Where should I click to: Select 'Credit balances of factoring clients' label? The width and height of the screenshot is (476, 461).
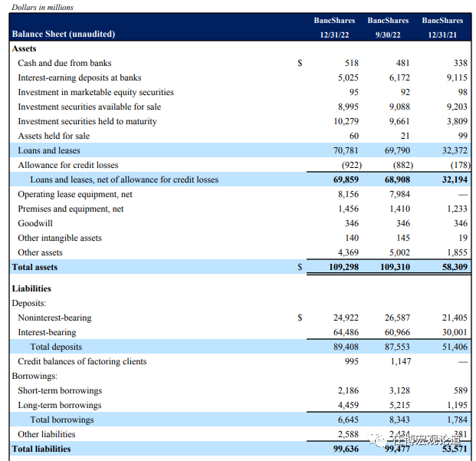click(x=82, y=361)
